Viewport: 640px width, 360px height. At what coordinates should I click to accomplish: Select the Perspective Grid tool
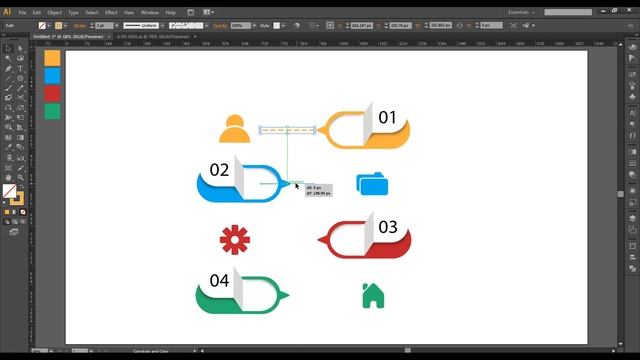click(x=20, y=128)
